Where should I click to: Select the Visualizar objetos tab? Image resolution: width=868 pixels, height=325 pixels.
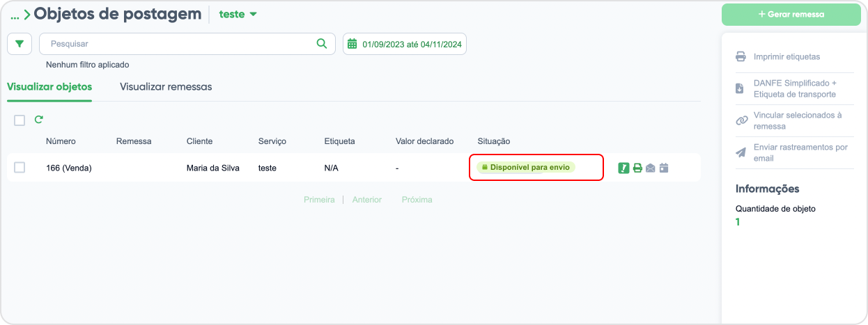(49, 87)
